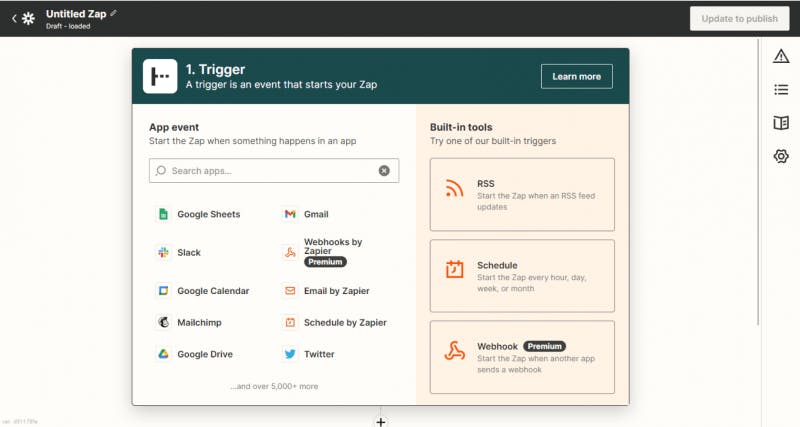Choose the Mailchimp app icon
The image size is (800, 427).
pyautogui.click(x=163, y=322)
